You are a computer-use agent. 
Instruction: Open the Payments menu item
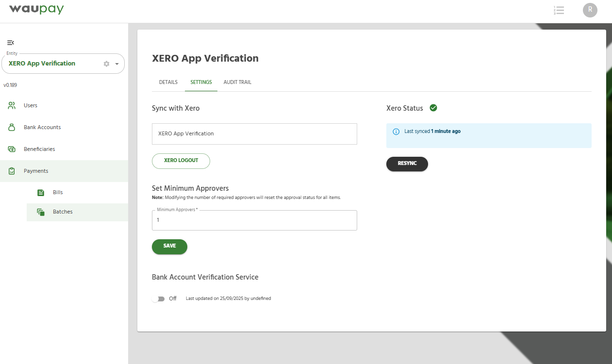click(x=64, y=171)
